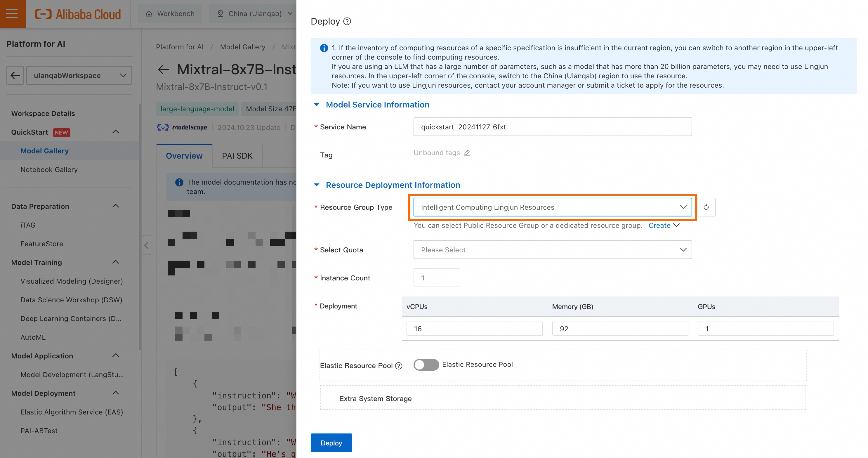This screenshot has width=868, height=458.
Task: Click the Unbound tags text
Action: point(437,153)
